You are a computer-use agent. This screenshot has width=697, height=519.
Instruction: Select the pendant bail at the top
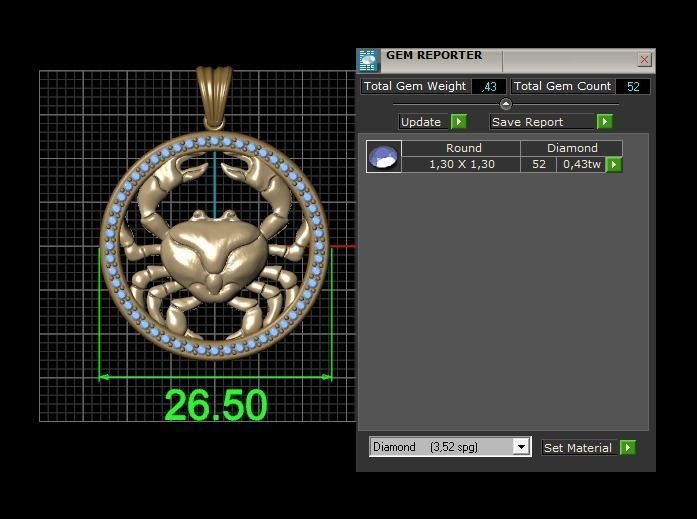pyautogui.click(x=214, y=98)
